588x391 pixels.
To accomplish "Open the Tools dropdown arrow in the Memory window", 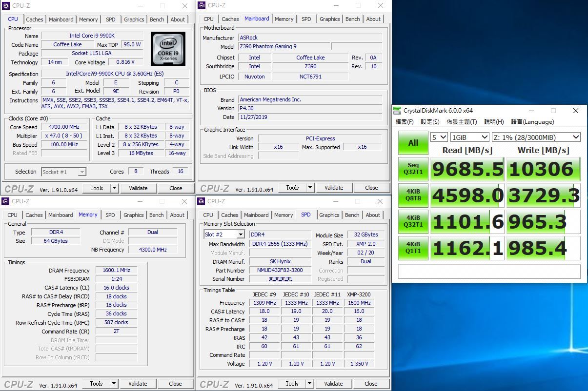I will (114, 384).
